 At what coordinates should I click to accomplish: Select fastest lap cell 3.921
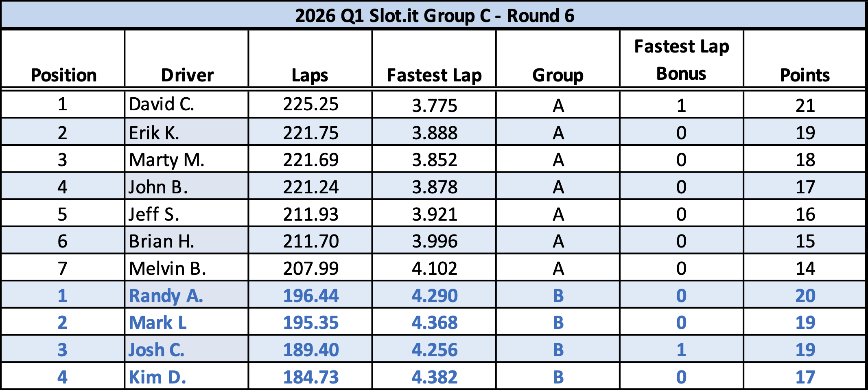point(435,215)
